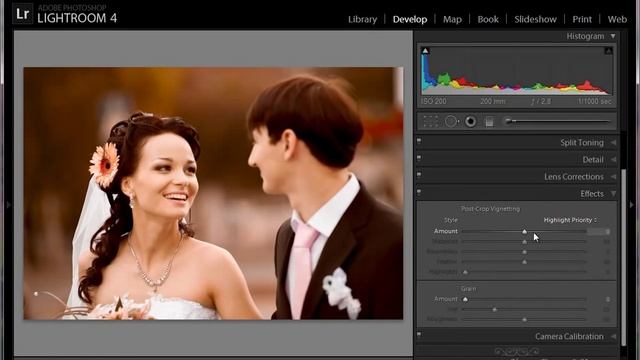Viewport: 640px width, 360px height.
Task: Click the vignette Highlights slider handle
Action: pos(465,272)
